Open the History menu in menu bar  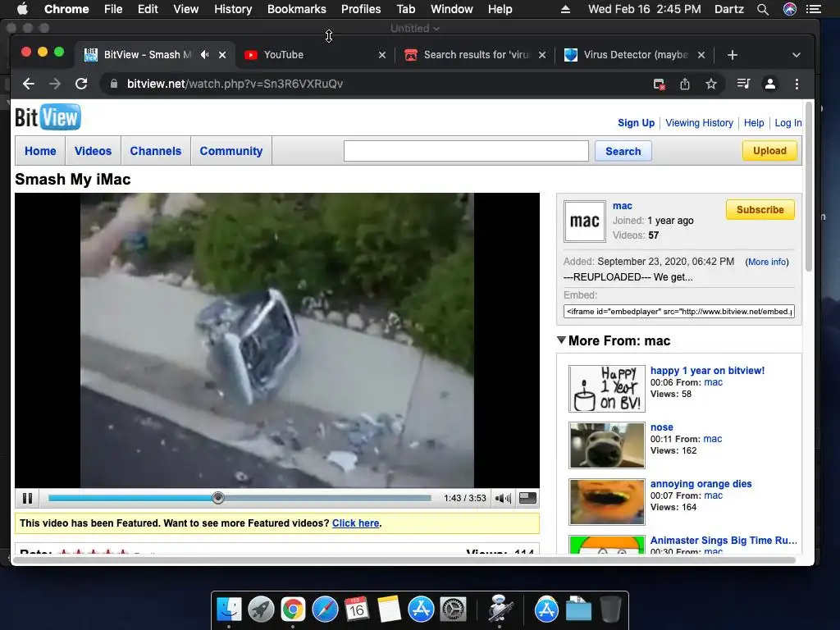232,9
